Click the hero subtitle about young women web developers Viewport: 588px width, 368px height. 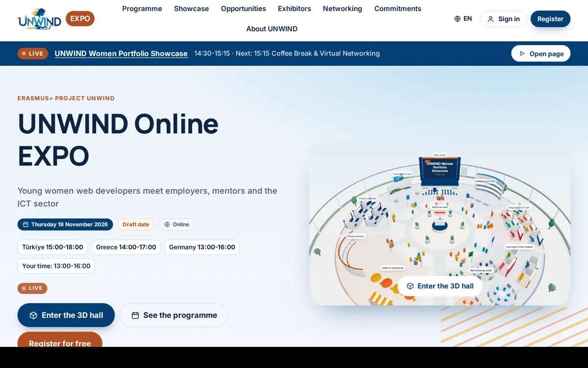click(x=147, y=197)
